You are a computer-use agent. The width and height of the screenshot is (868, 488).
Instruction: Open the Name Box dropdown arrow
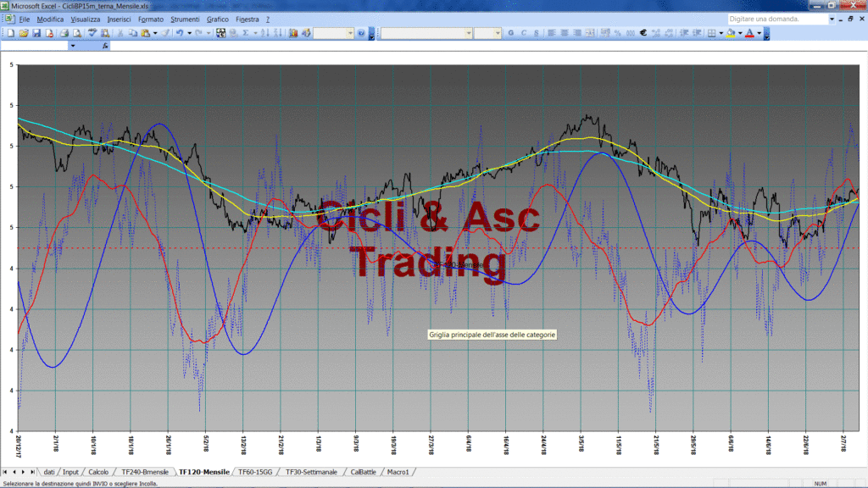click(73, 46)
